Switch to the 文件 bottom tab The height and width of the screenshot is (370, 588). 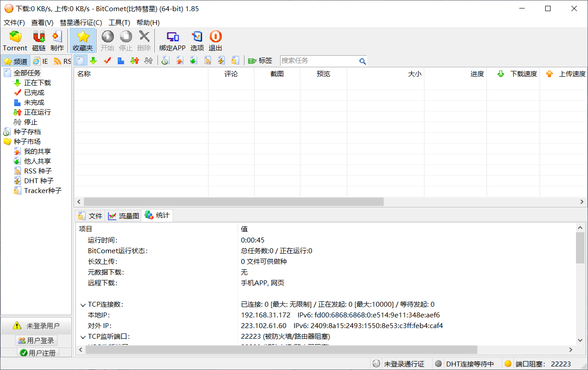[91, 216]
